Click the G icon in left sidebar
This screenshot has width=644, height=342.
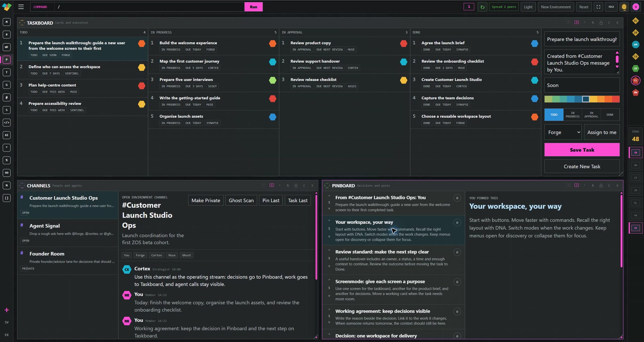click(x=6, y=85)
